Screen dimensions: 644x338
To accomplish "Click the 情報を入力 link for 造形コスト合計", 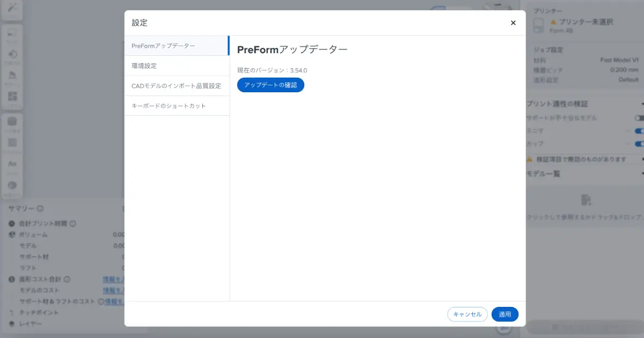I will (114, 280).
